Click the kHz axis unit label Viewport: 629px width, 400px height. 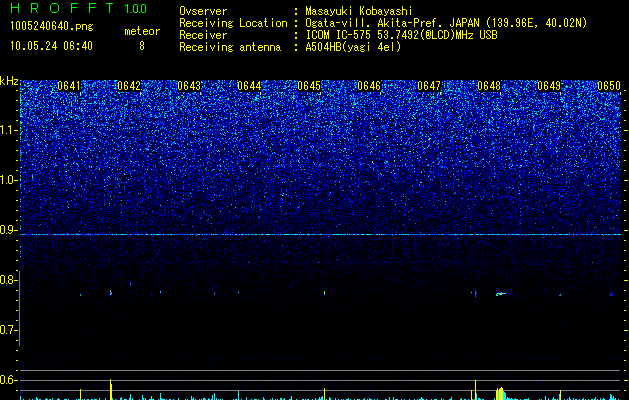[x=9, y=81]
